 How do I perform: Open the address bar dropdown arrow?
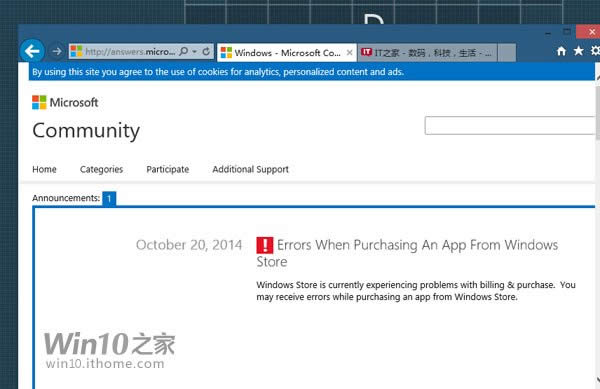[x=195, y=52]
